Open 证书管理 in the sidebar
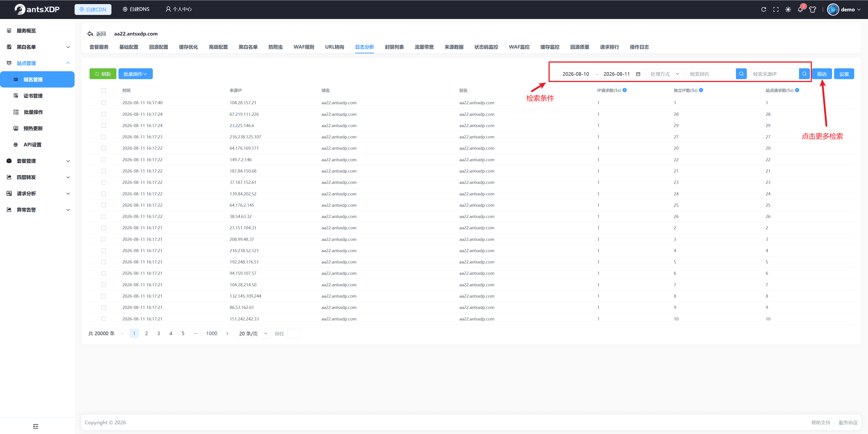The image size is (868, 434). pyautogui.click(x=33, y=96)
